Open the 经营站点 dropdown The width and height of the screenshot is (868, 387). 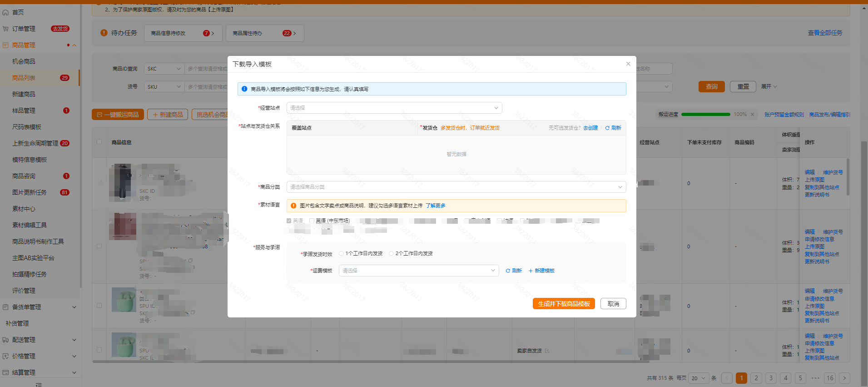[x=394, y=108]
